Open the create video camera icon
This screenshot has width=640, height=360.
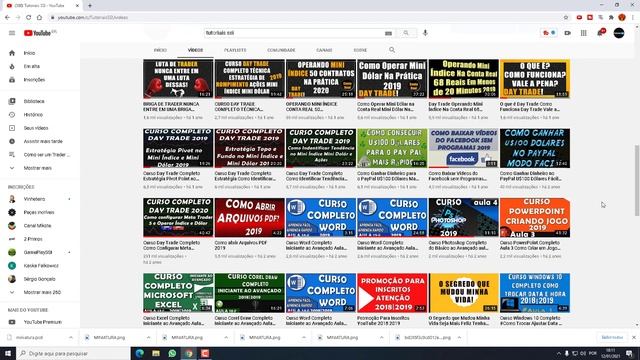click(568, 33)
